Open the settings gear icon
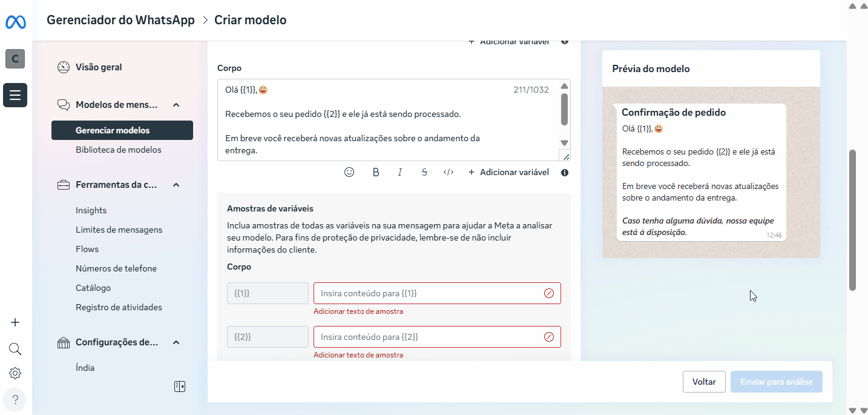Image resolution: width=868 pixels, height=415 pixels. click(x=15, y=373)
